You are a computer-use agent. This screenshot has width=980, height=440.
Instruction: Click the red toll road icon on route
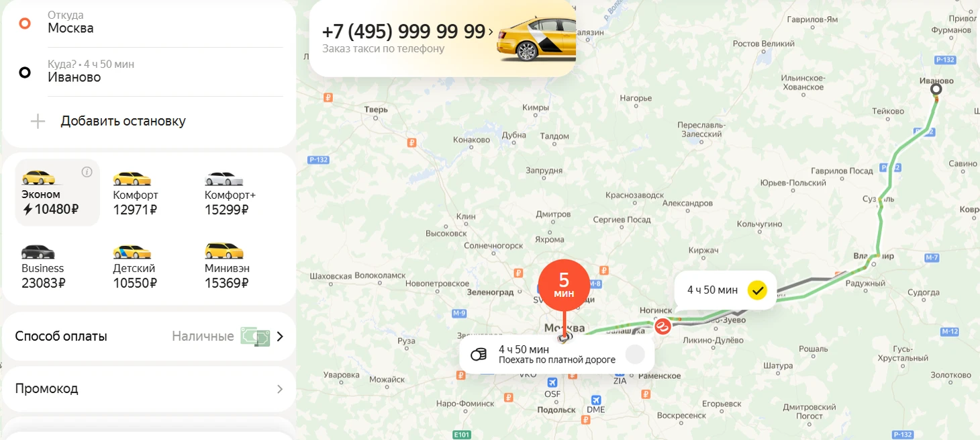point(662,326)
